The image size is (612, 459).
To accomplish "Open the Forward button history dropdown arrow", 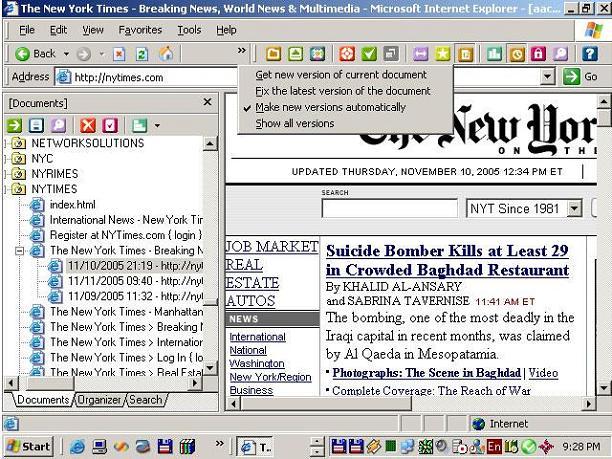I will click(x=101, y=54).
